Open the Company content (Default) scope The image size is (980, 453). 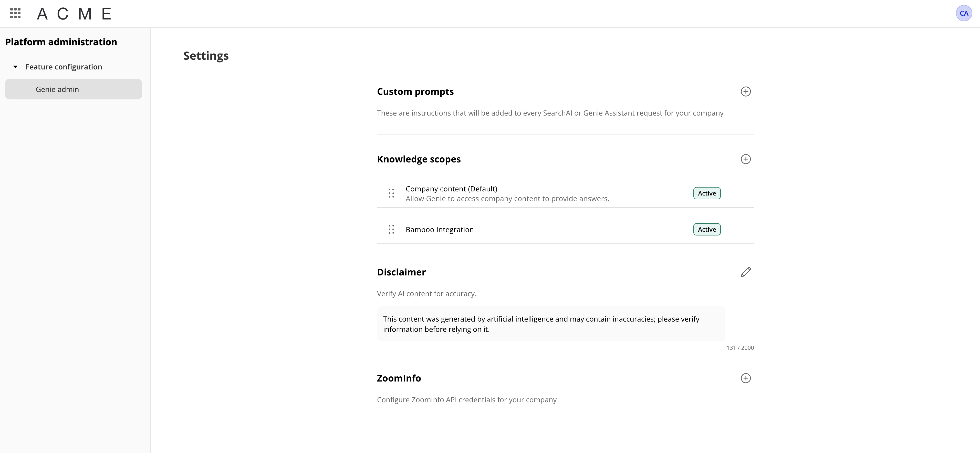(451, 189)
